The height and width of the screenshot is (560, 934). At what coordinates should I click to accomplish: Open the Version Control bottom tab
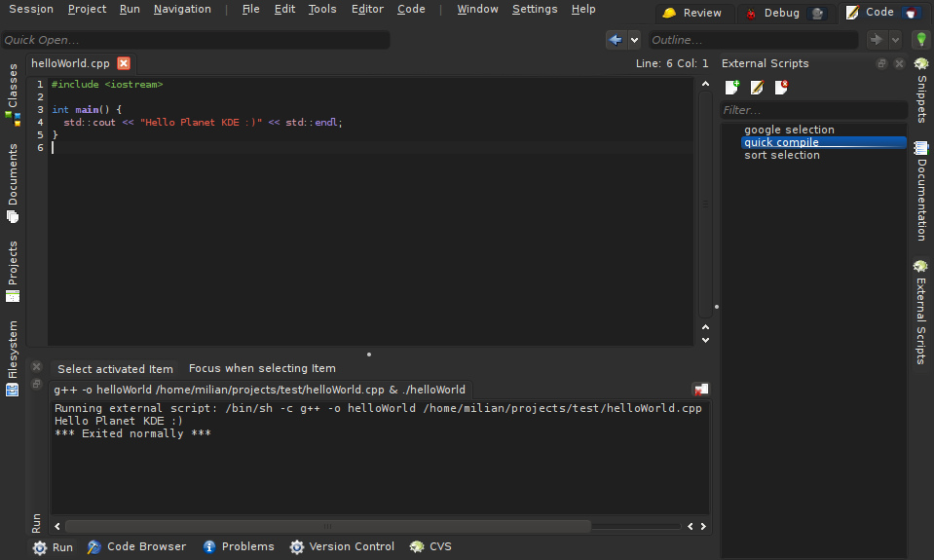click(342, 547)
